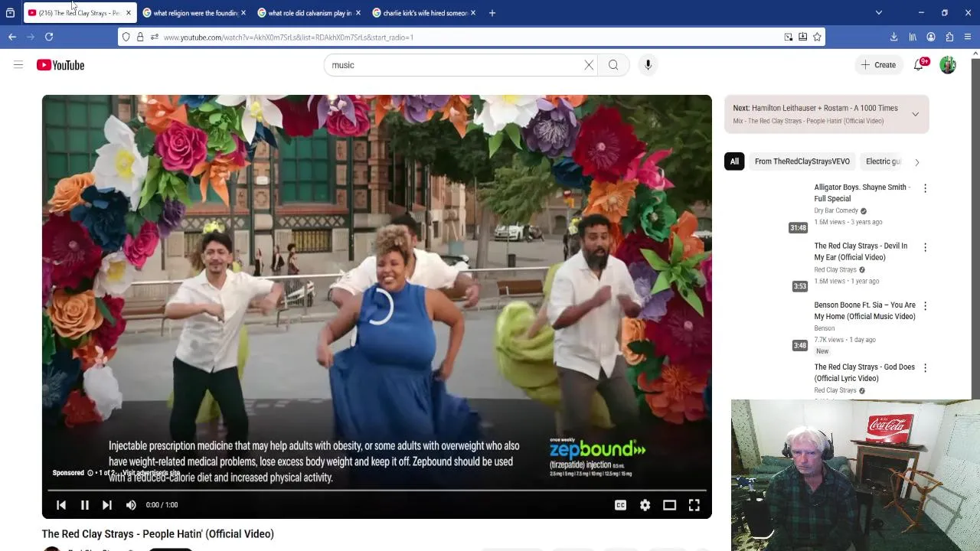Open Dry Bar Comedy channel
Viewport: 980px width, 551px height.
point(836,210)
